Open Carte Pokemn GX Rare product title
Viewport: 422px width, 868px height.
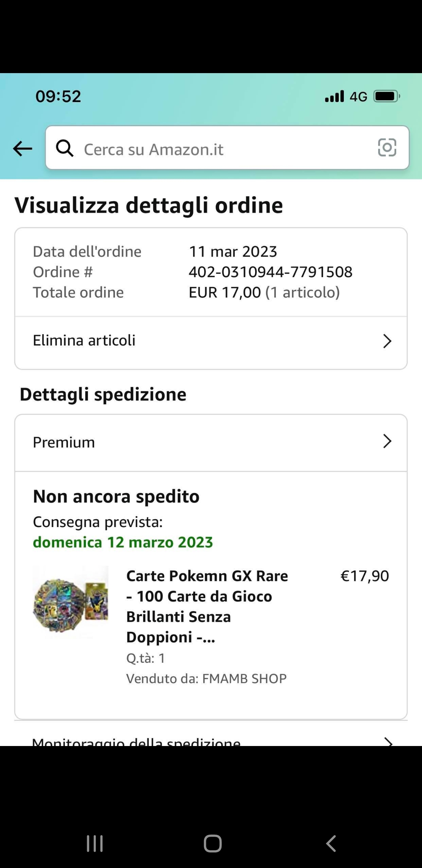(x=207, y=606)
